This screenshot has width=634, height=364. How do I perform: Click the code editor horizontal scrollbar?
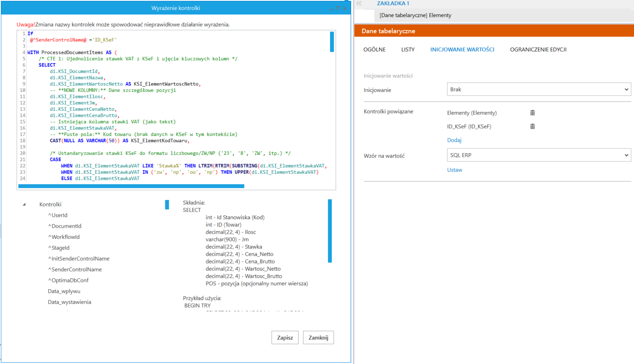pyautogui.click(x=131, y=186)
